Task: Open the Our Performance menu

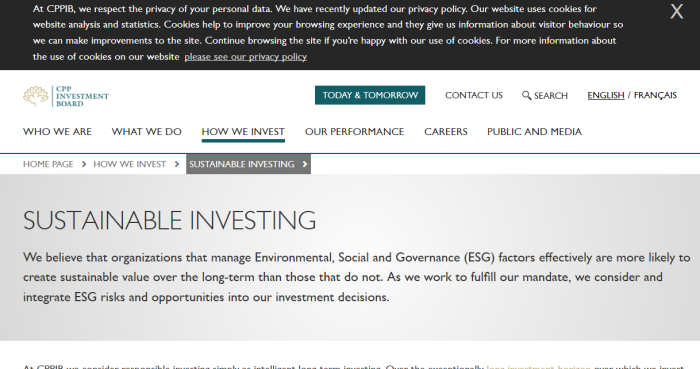Action: coord(354,132)
